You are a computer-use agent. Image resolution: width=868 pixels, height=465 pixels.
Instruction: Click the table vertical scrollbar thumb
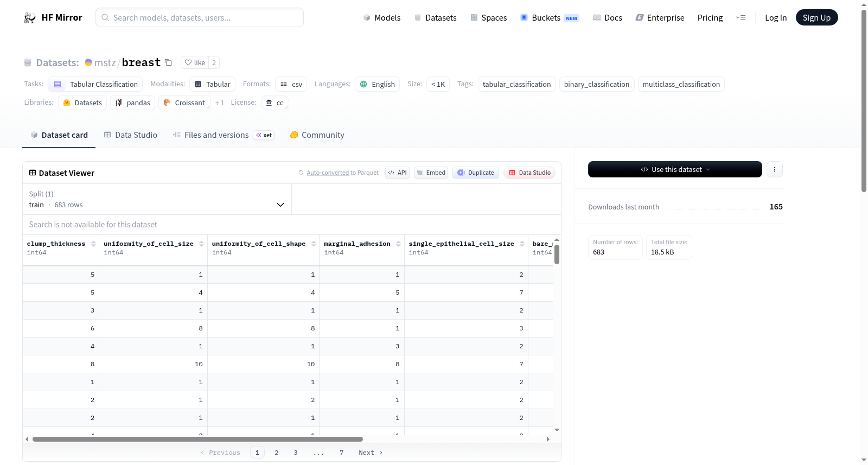click(x=557, y=254)
